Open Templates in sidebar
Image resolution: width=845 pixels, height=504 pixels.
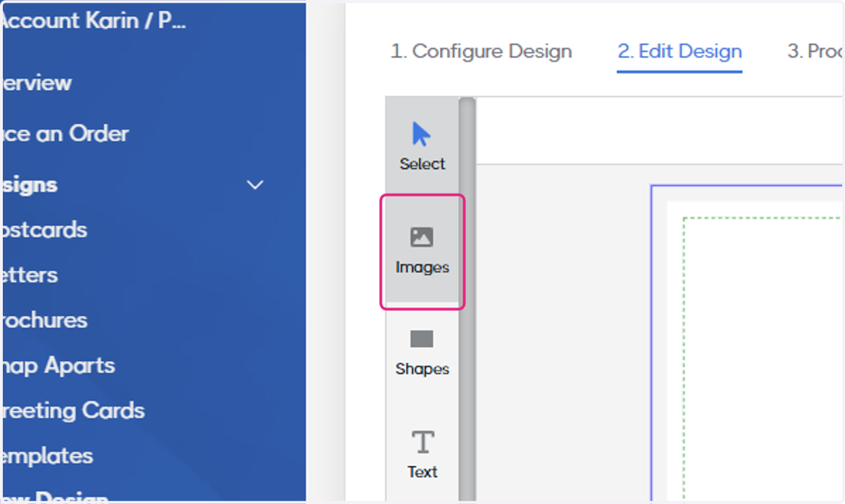coord(48,455)
